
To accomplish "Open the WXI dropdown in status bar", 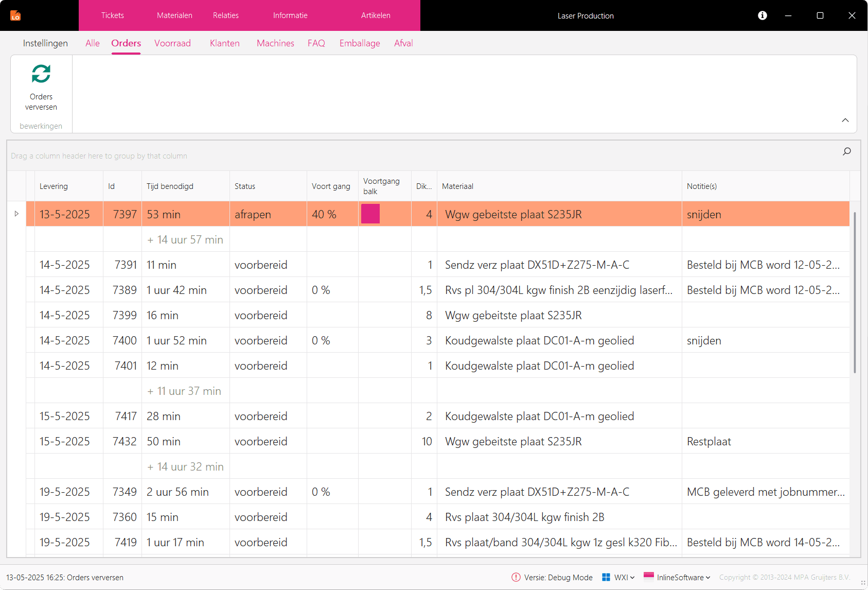I will pos(625,577).
